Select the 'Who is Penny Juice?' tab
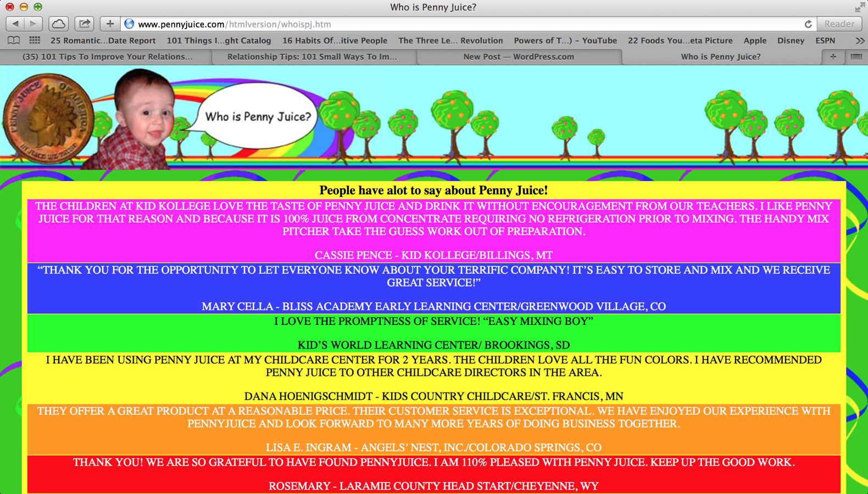The image size is (868, 494). coord(721,57)
